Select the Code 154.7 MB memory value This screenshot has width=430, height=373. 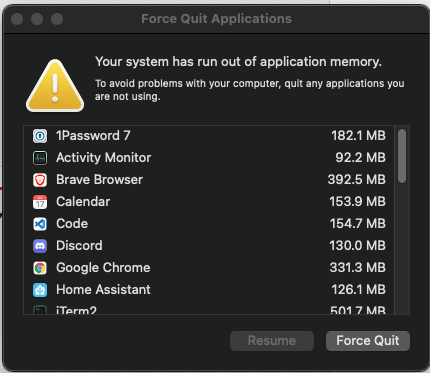[358, 223]
